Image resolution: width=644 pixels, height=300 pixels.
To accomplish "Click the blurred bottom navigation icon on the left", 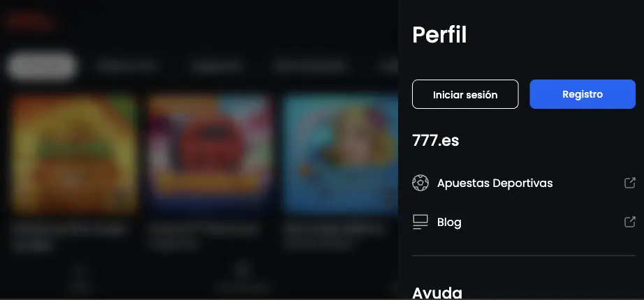I will click(80, 279).
